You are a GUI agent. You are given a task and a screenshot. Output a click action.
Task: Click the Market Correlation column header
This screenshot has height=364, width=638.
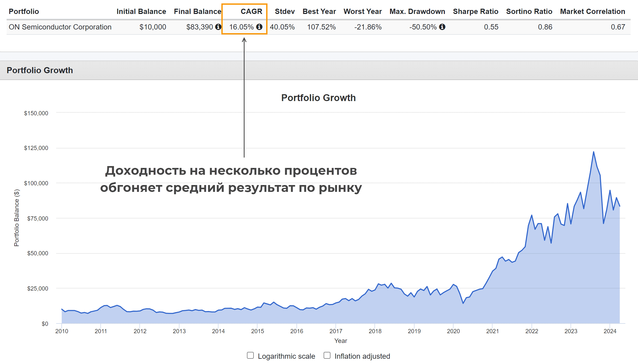tap(592, 12)
